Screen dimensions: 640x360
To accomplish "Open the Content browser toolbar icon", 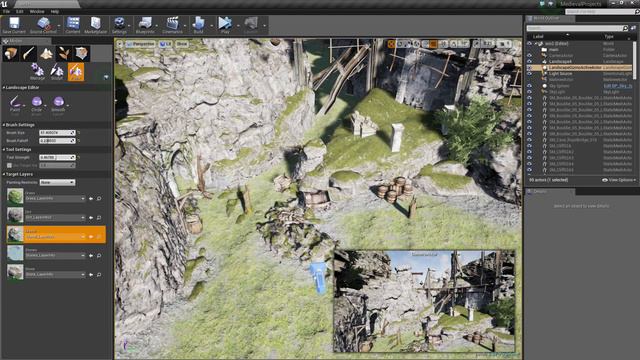I will [73, 25].
